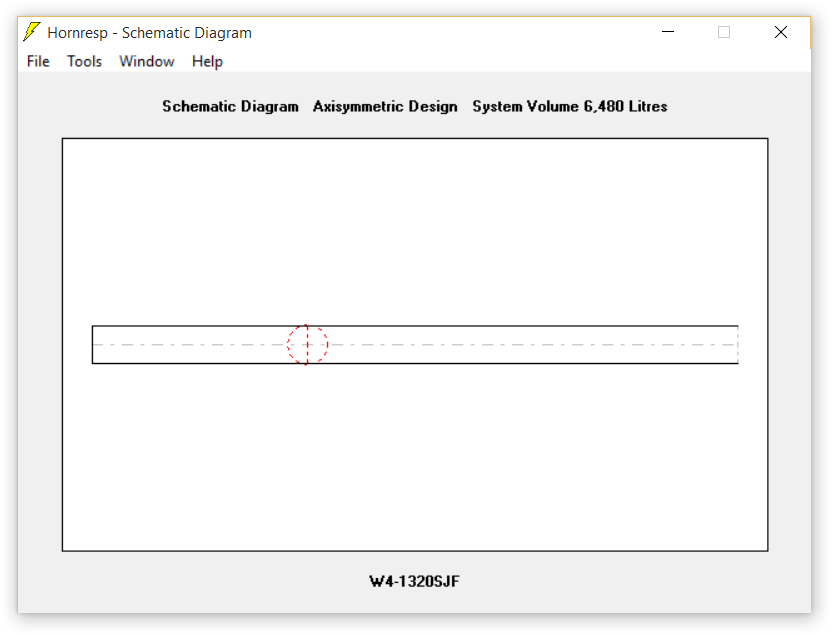
Task: Click the 'Axisymmetric Design' text
Action: (x=385, y=106)
